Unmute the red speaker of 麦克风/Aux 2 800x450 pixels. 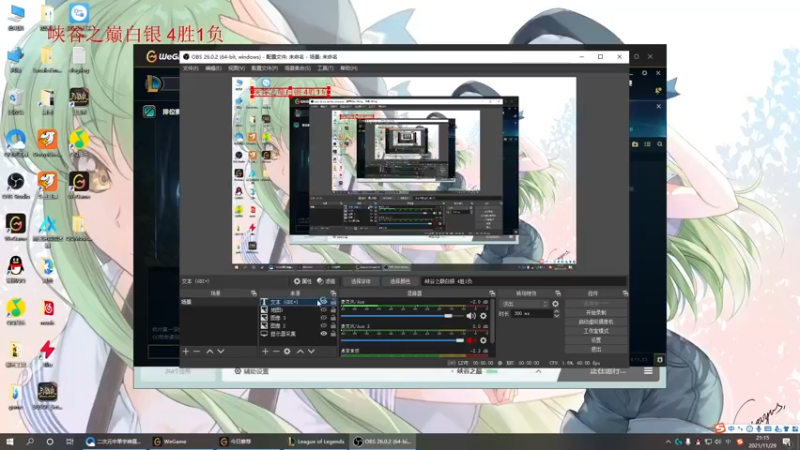(470, 340)
